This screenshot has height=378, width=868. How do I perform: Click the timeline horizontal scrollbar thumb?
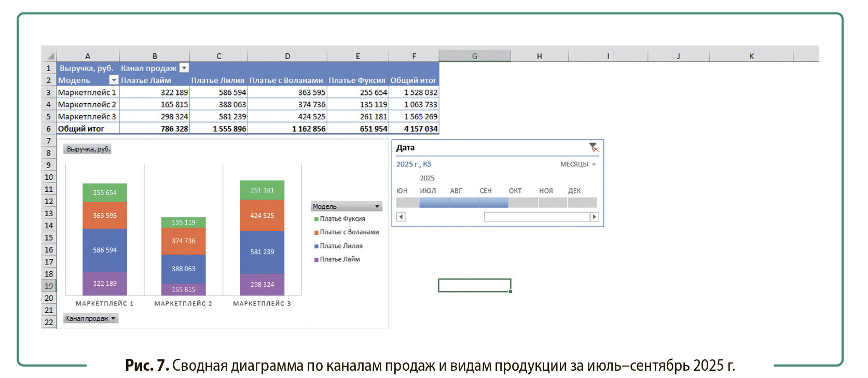pos(536,217)
